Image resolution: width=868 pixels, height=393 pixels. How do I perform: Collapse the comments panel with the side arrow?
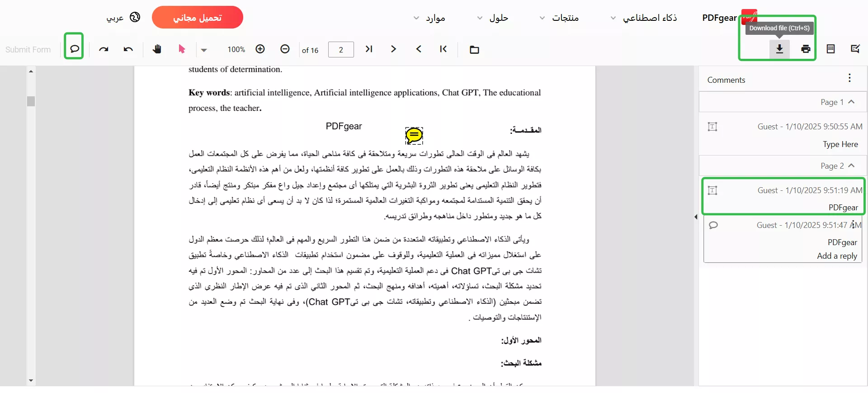coord(696,217)
